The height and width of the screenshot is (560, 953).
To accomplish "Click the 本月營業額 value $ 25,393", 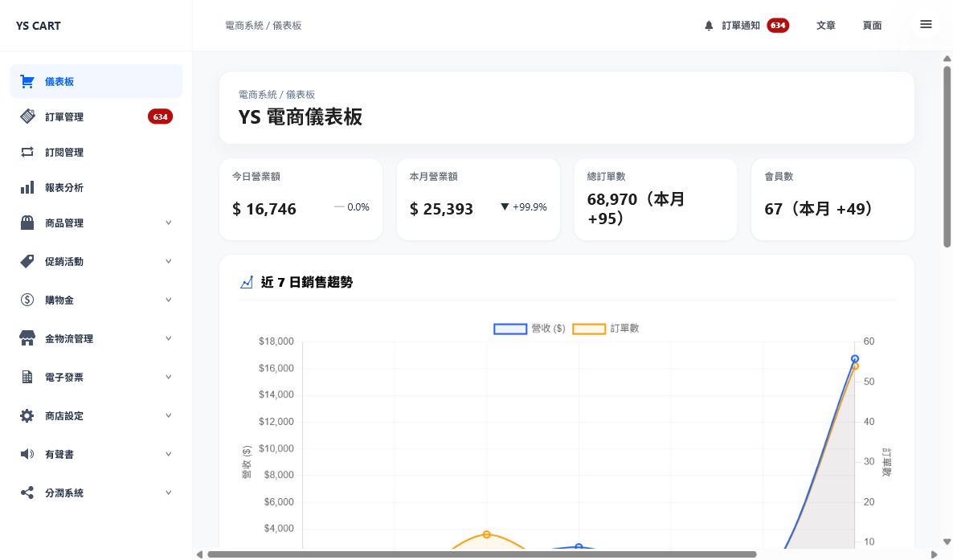I will 441,209.
